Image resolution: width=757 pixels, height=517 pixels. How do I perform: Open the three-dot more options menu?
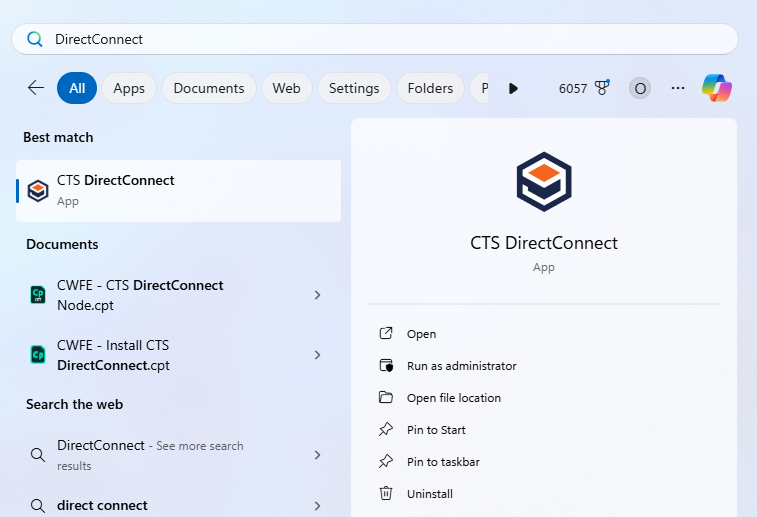(678, 88)
